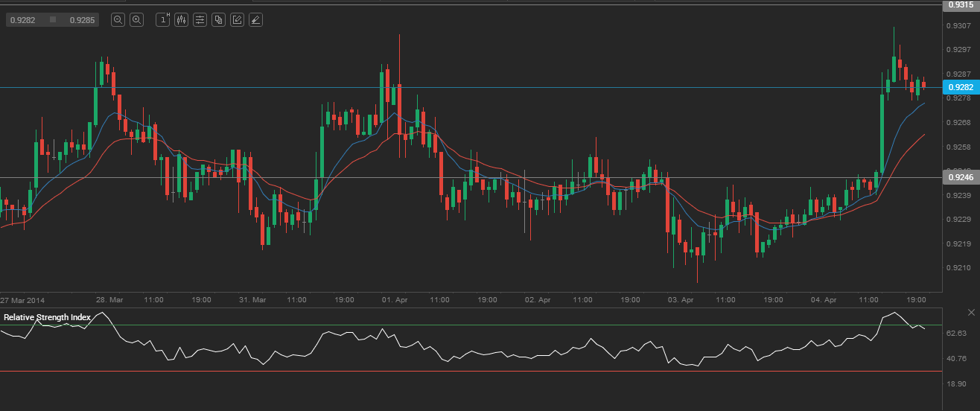
Task: Click the Relative Strength Index label
Action: [47, 317]
